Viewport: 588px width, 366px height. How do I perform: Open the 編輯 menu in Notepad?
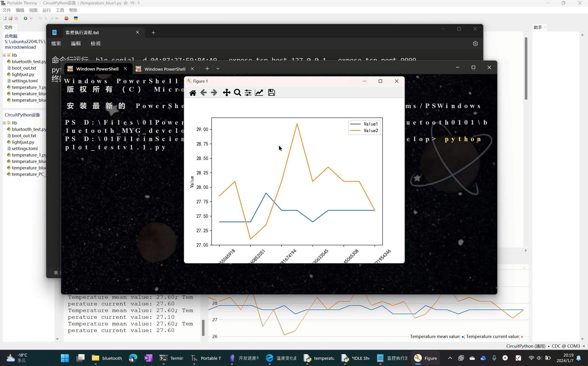(x=76, y=44)
